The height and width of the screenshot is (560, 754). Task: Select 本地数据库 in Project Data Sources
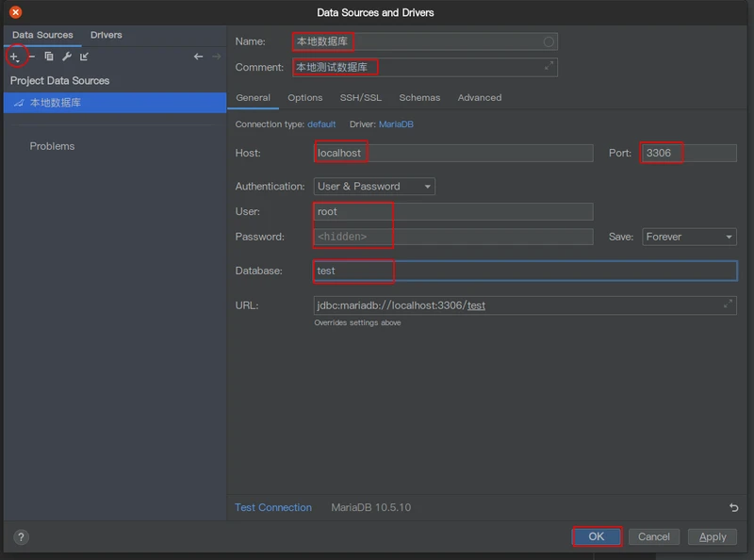pyautogui.click(x=115, y=103)
